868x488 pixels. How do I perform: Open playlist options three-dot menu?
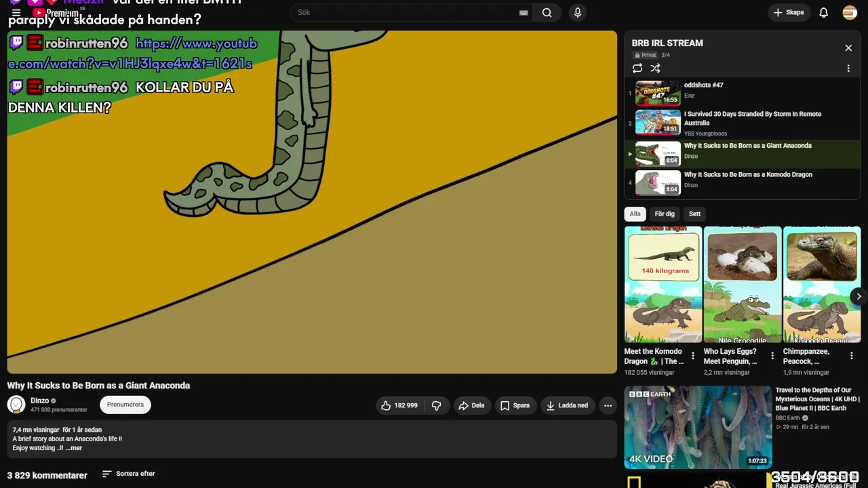click(848, 68)
